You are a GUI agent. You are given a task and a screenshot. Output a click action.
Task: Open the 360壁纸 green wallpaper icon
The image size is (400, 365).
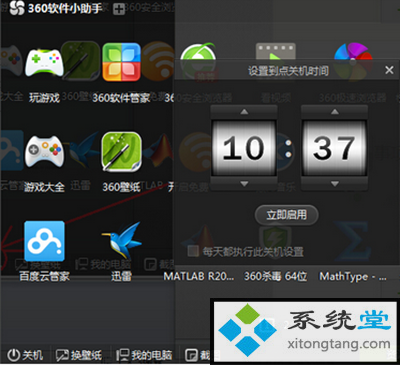121,151
